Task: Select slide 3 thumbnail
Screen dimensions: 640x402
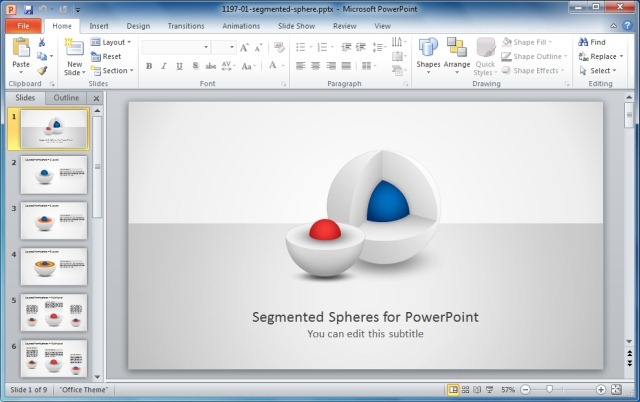Action: coord(54,220)
